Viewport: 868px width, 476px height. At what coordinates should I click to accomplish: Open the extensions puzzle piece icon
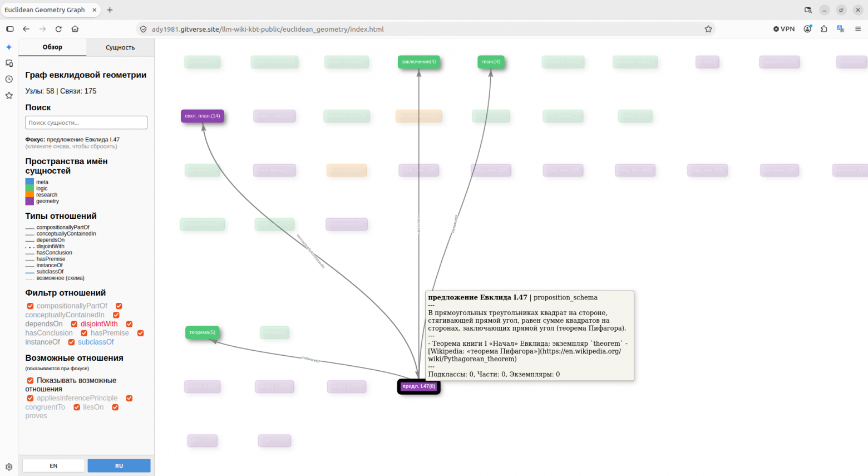(x=824, y=29)
